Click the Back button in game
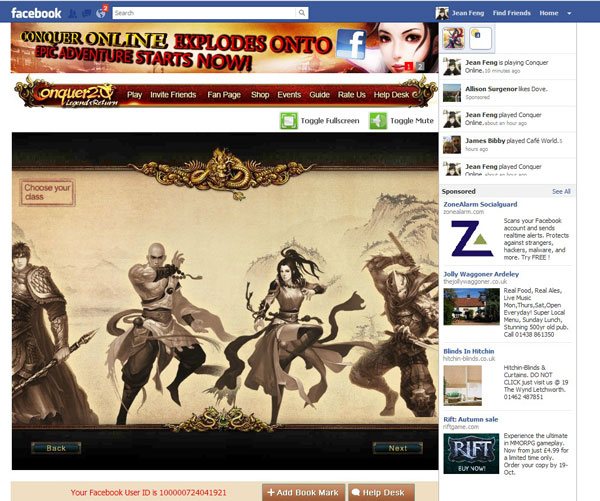 point(56,448)
